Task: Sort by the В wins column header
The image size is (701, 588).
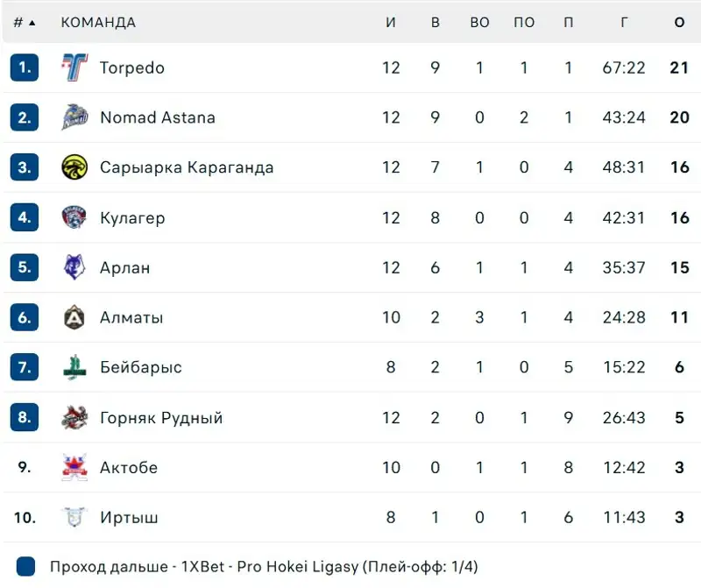Action: pyautogui.click(x=435, y=23)
